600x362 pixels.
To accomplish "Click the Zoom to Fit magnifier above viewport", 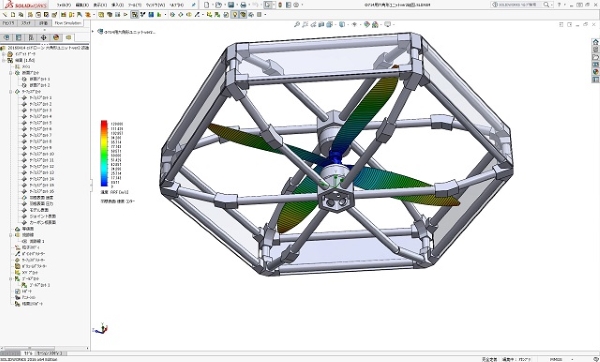I will 297,24.
